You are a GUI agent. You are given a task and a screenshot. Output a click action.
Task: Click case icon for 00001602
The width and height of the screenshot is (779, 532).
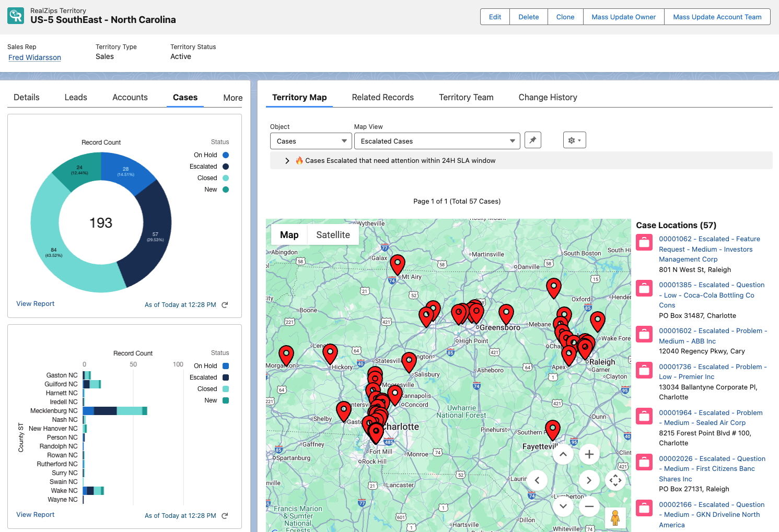coord(644,334)
